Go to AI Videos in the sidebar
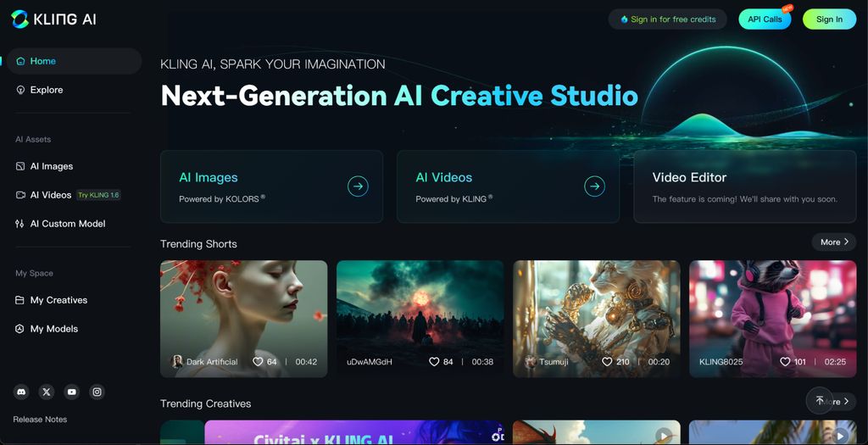This screenshot has width=868, height=445. [x=50, y=195]
